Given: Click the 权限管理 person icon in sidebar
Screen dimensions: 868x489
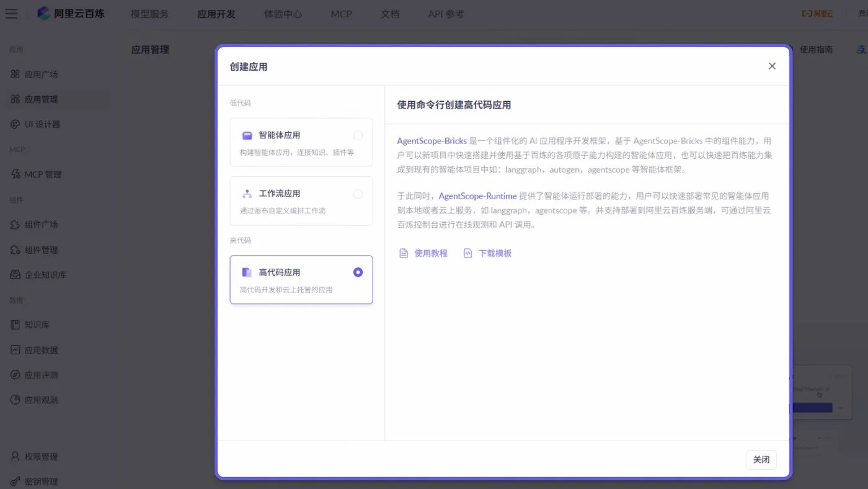Looking at the screenshot, I should tap(15, 457).
